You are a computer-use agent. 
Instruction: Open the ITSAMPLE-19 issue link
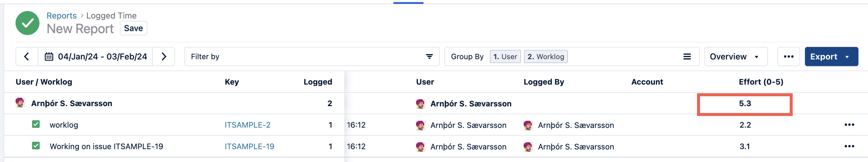click(249, 146)
